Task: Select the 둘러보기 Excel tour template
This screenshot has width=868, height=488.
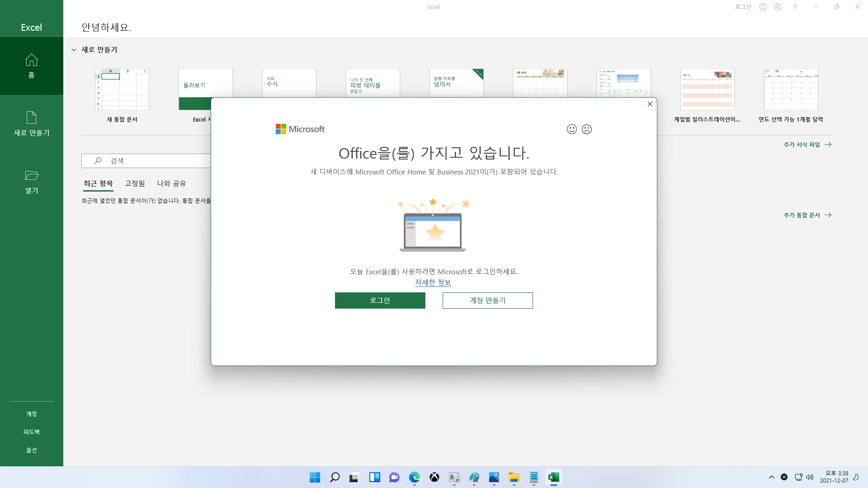Action: point(194,89)
